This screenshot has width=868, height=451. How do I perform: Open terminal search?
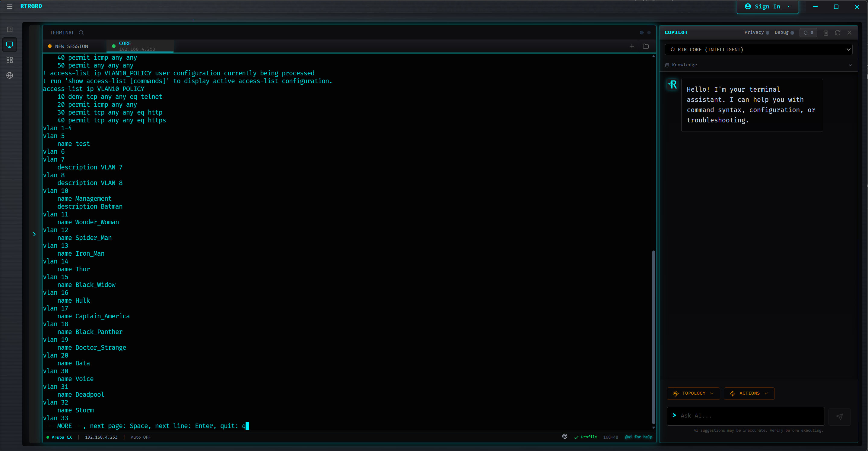pos(81,32)
